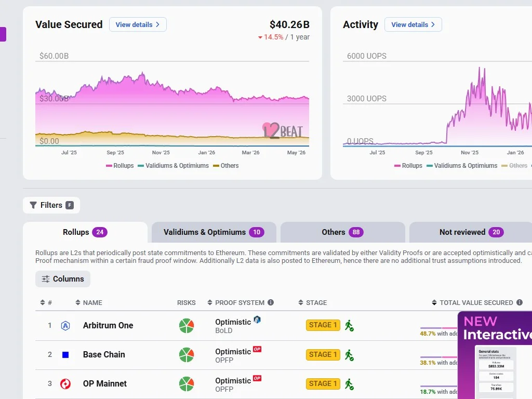The height and width of the screenshot is (399, 532).
Task: Click Base Chain STAGE 1 badge
Action: click(323, 354)
